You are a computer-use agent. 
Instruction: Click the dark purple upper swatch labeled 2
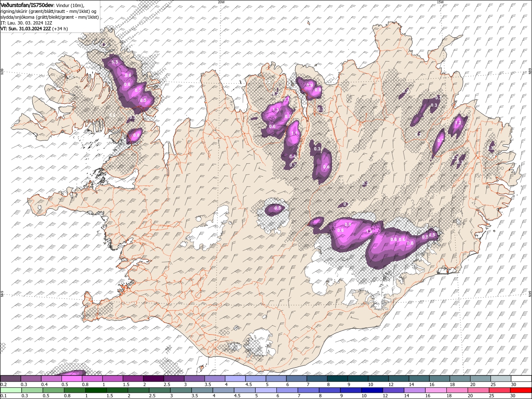[153, 379]
